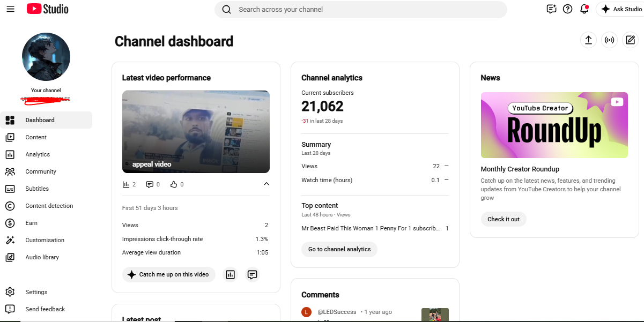This screenshot has width=644, height=322.
Task: Open Content detection in the sidebar
Action: [46, 206]
